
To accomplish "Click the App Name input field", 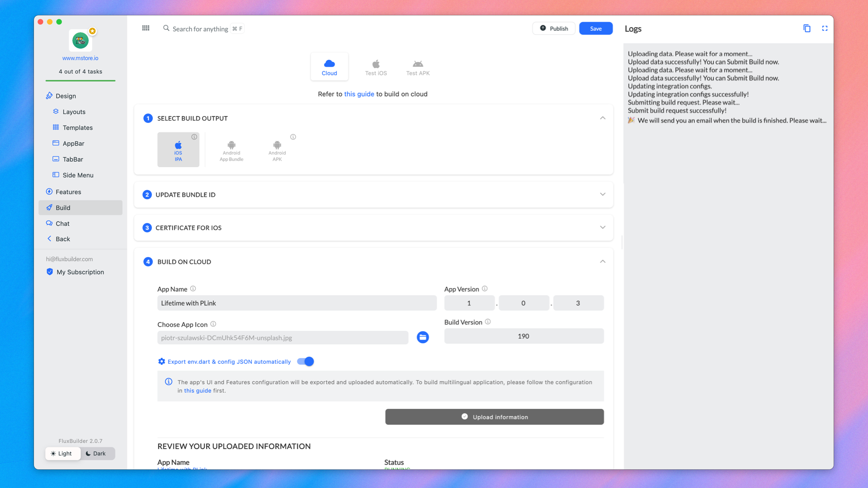I will point(297,303).
